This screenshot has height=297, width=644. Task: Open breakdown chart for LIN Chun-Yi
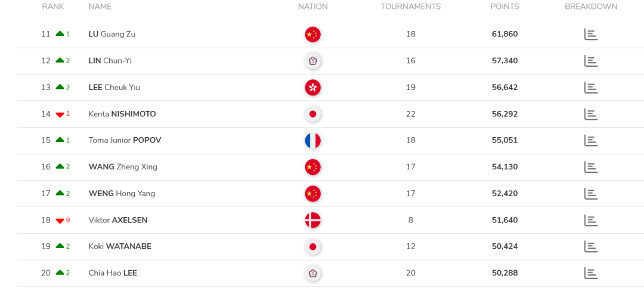(590, 61)
